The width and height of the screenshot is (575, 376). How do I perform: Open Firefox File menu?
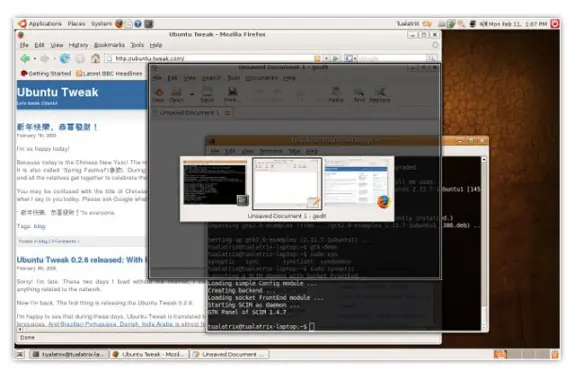pos(24,45)
